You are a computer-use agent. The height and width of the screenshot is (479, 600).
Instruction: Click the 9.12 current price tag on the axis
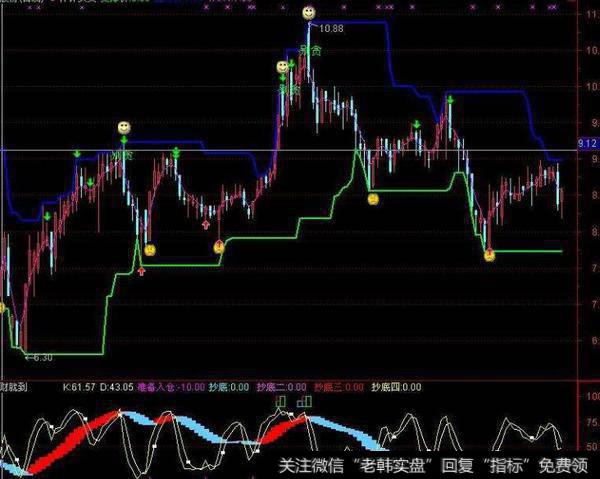point(586,143)
